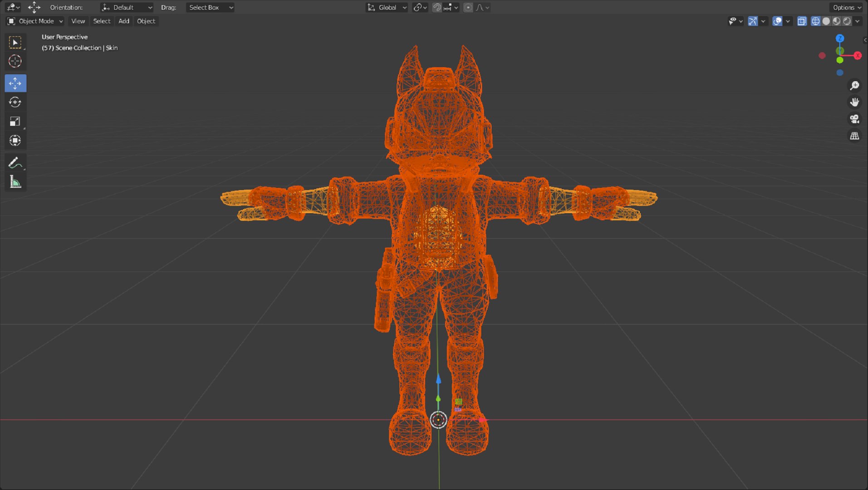Screen dimensions: 868x490
Task: Open the shading options dropdown arrow
Action: (857, 21)
